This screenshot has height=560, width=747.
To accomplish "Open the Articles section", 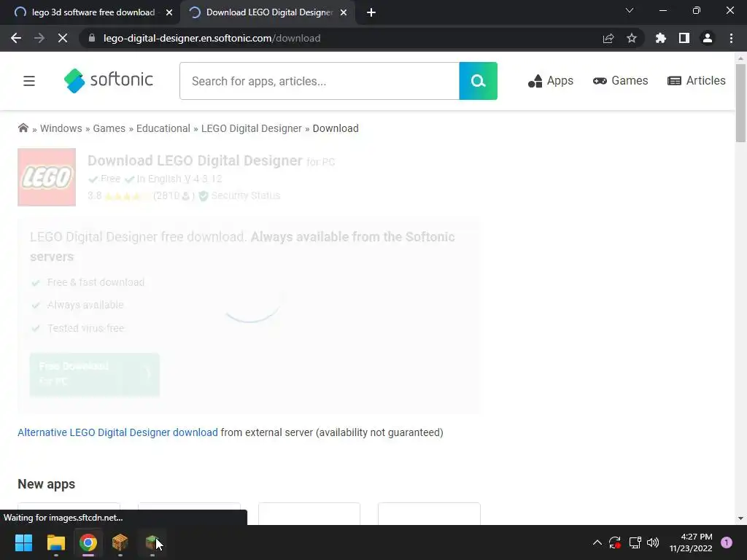I will (x=697, y=81).
